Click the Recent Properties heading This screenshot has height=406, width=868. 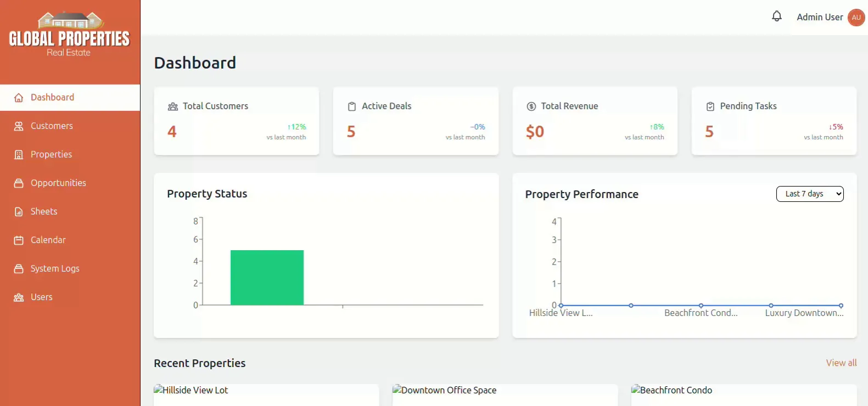pyautogui.click(x=200, y=363)
